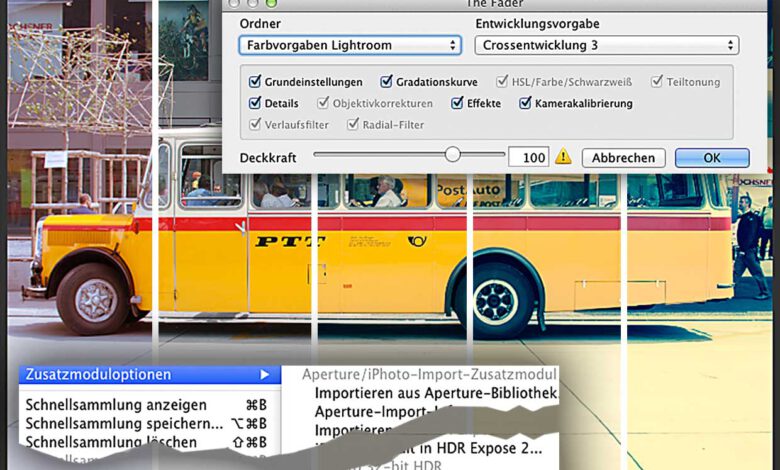Screen dimensions: 780x470
Task: Open the Zusatzmoduloptionen menu item
Action: 150,375
